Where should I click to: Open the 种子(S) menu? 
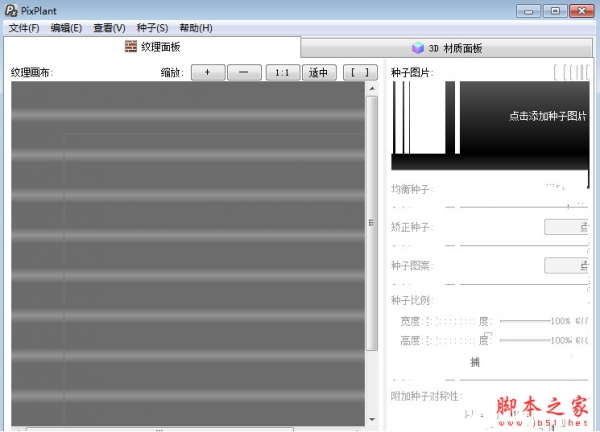point(152,28)
